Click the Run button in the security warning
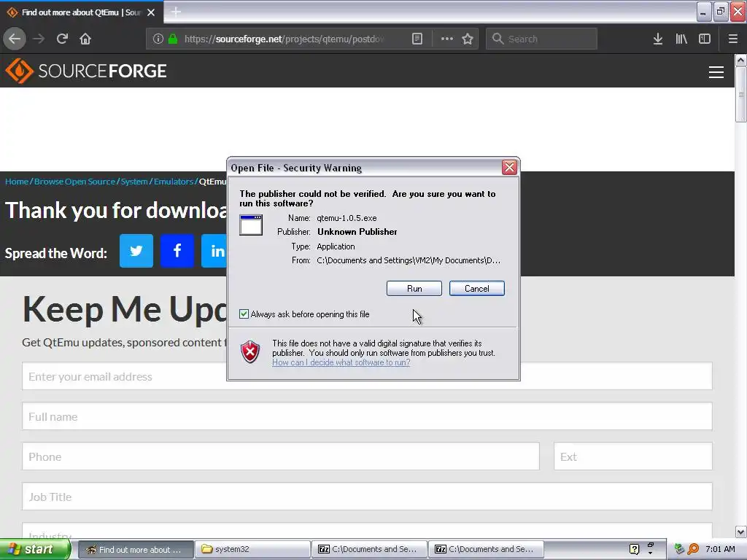This screenshot has height=560, width=747. click(414, 289)
